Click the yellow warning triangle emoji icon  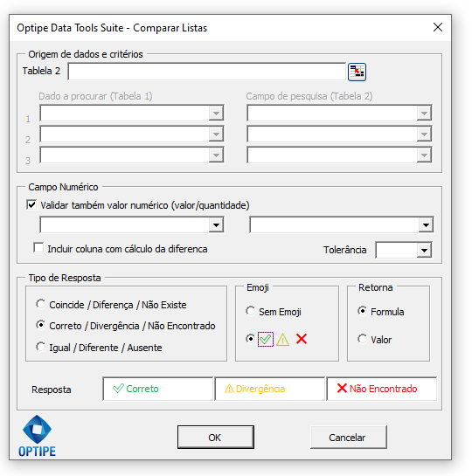283,339
